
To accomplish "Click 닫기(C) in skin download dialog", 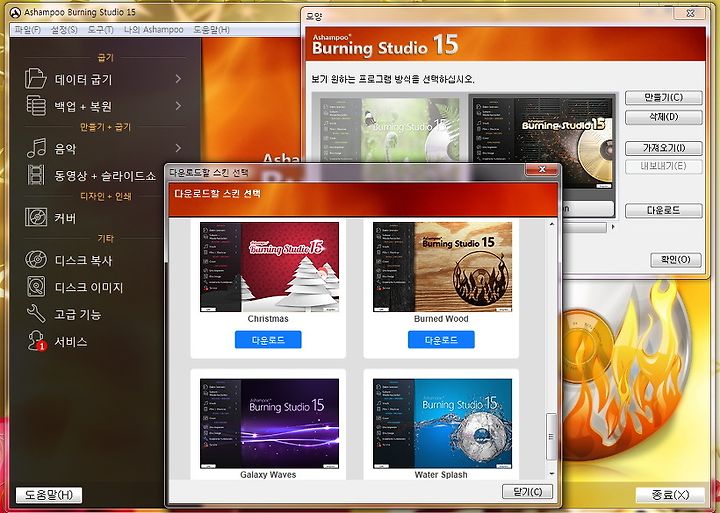I will click(x=527, y=492).
